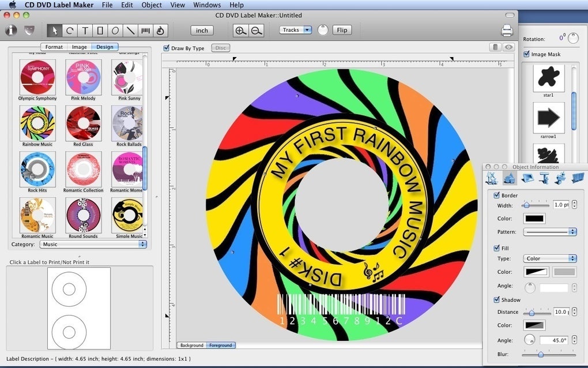Select the Oval drawing tool

coord(114,30)
